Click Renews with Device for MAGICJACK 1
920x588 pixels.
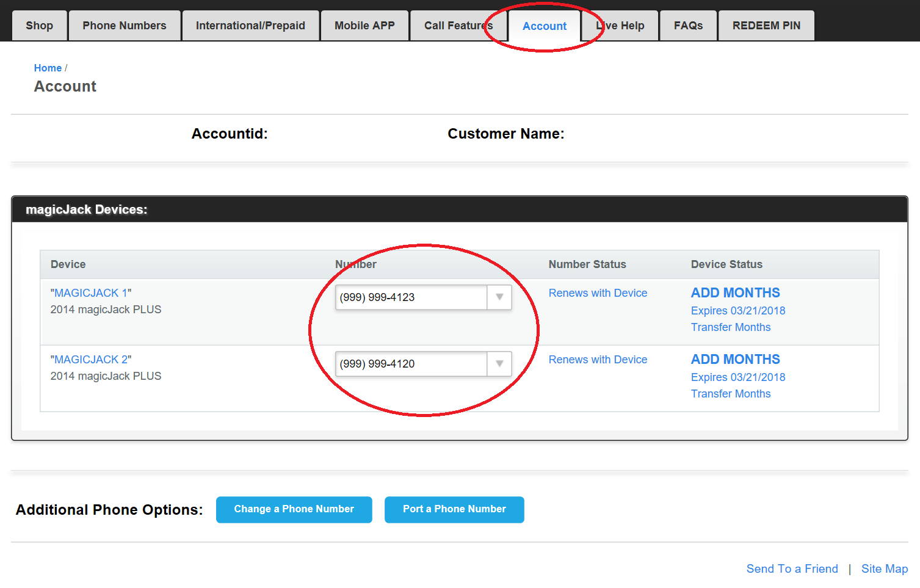point(597,292)
